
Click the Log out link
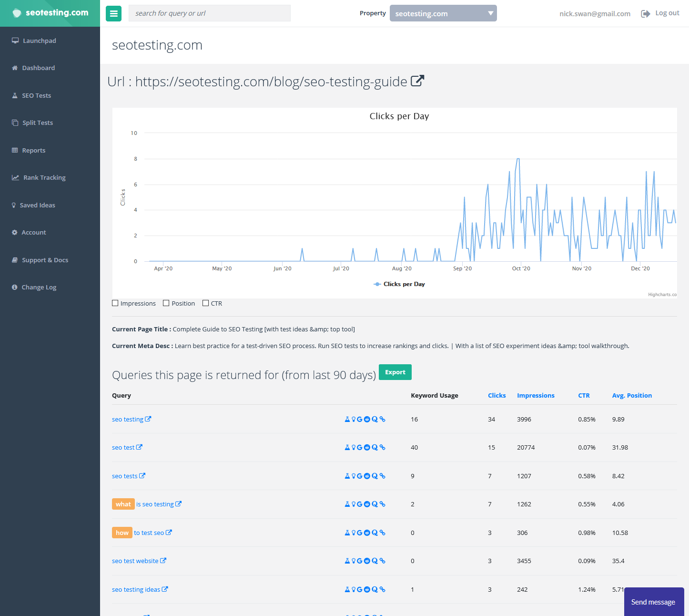click(x=660, y=13)
